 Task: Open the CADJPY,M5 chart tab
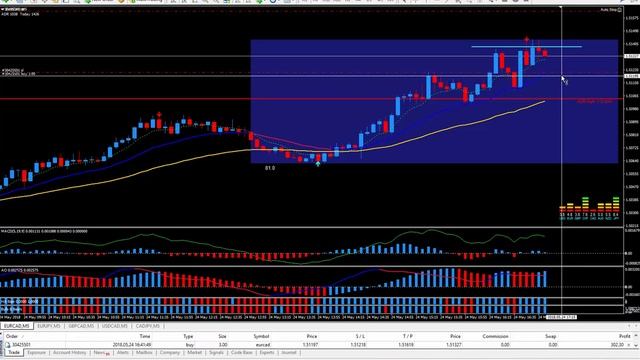[147, 326]
